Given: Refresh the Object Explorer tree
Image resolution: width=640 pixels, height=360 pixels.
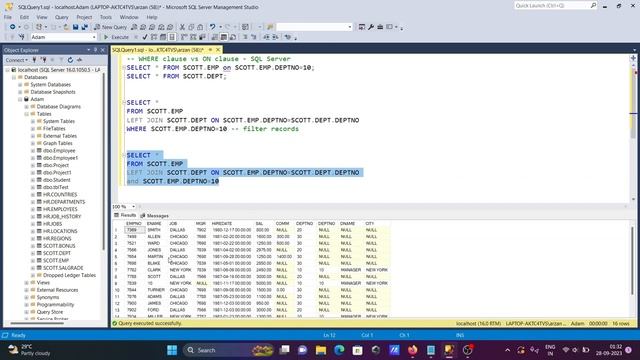Looking at the screenshot, I should point(70,60).
